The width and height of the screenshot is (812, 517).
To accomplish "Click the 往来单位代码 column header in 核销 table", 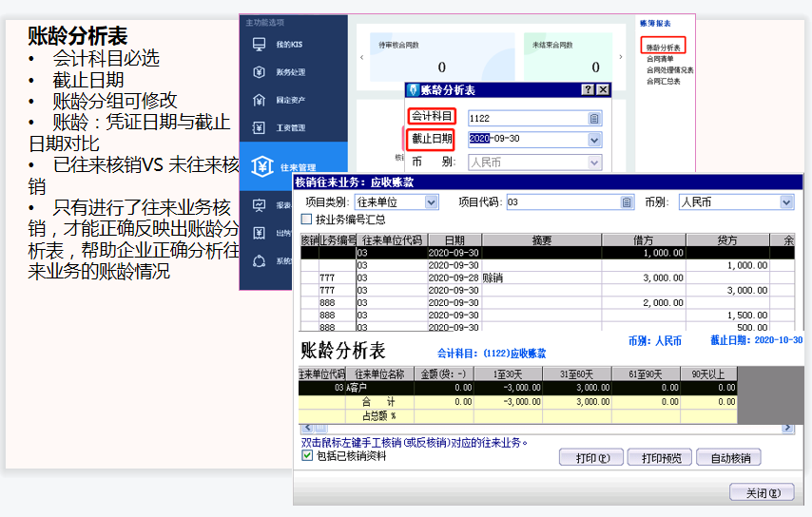I will 392,240.
